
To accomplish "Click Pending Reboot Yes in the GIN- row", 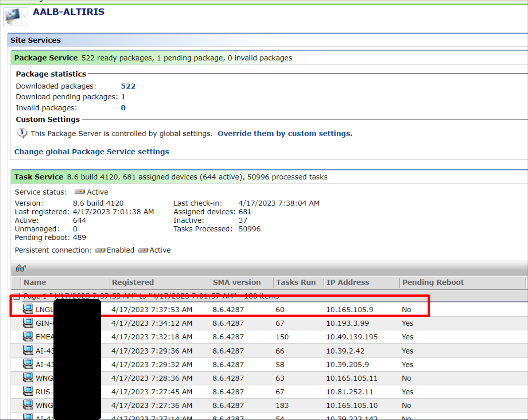I will coord(408,323).
